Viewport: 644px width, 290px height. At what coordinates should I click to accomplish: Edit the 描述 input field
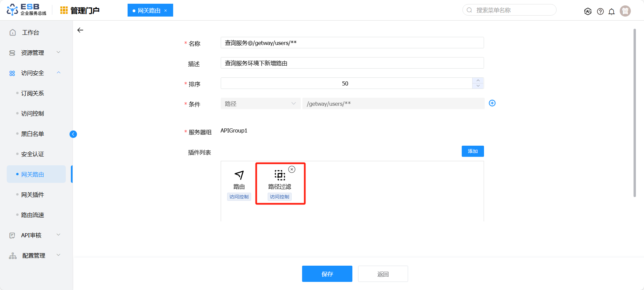[x=352, y=63]
